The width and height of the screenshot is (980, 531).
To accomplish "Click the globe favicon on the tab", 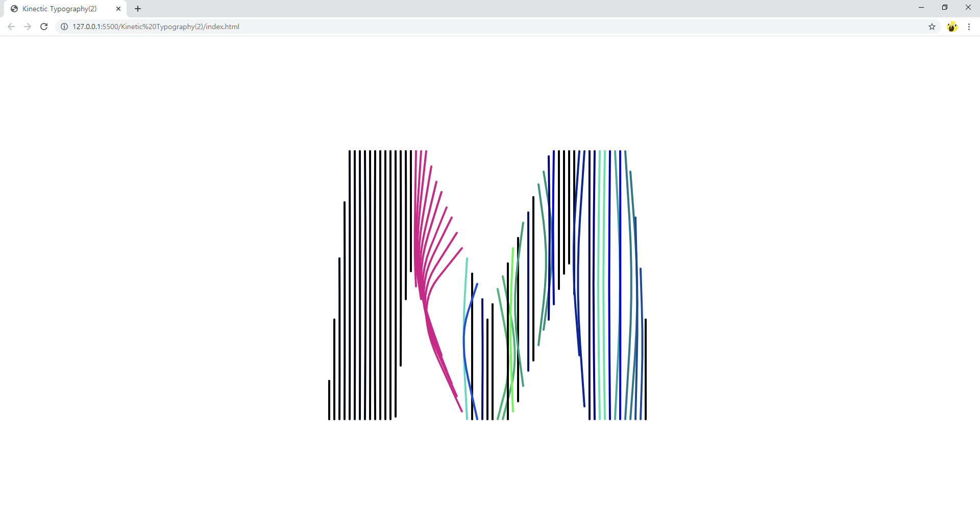I will click(x=14, y=9).
